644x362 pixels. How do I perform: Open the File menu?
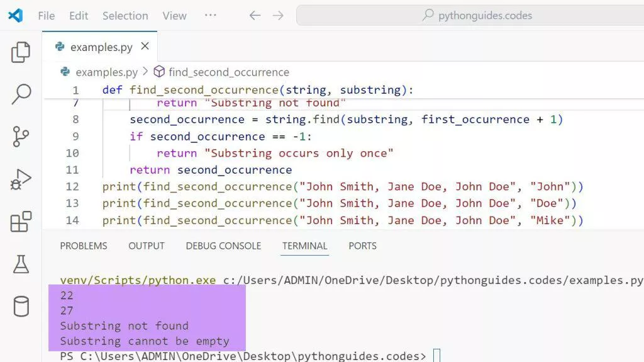point(46,16)
